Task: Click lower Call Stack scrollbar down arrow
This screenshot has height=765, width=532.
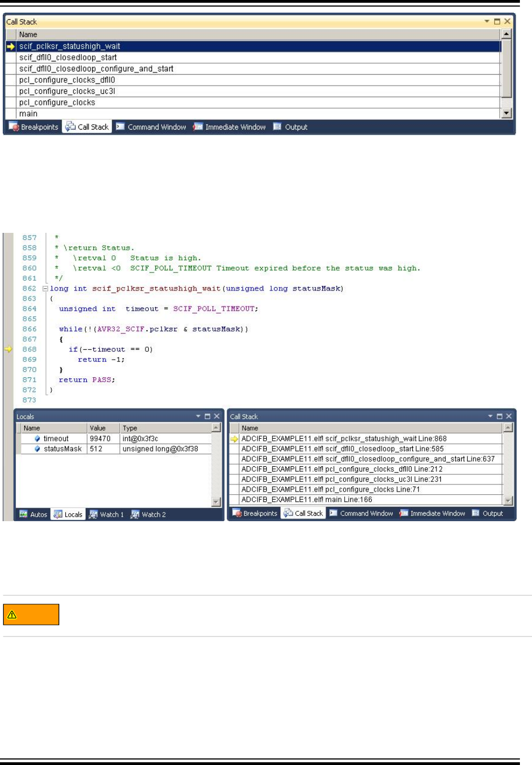Action: (508, 500)
